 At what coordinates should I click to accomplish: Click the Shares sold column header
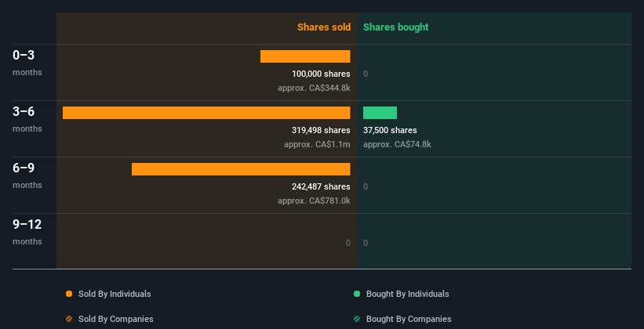pos(324,27)
